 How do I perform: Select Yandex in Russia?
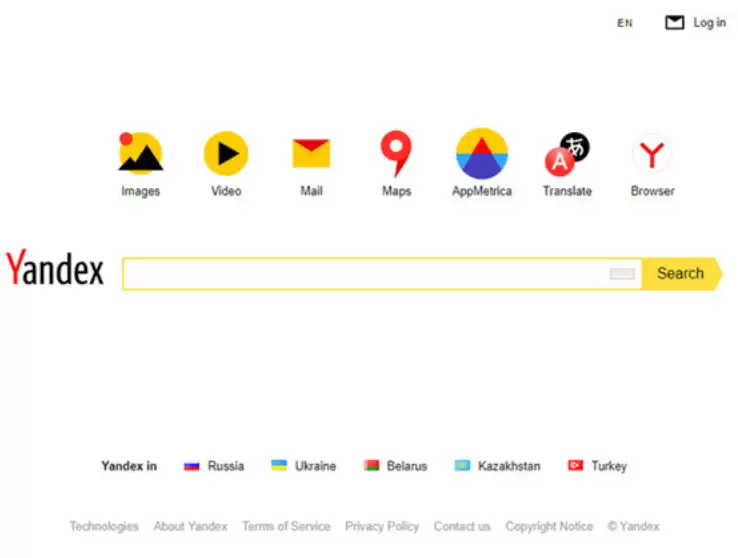point(214,466)
